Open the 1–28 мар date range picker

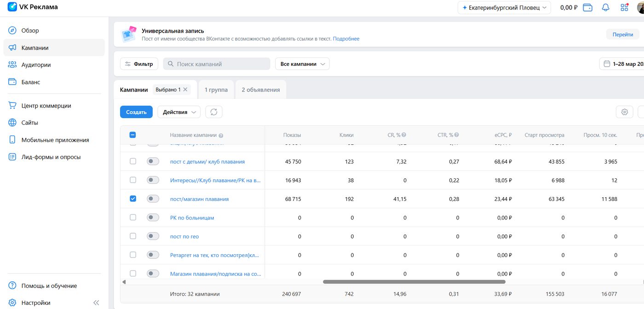(x=622, y=64)
